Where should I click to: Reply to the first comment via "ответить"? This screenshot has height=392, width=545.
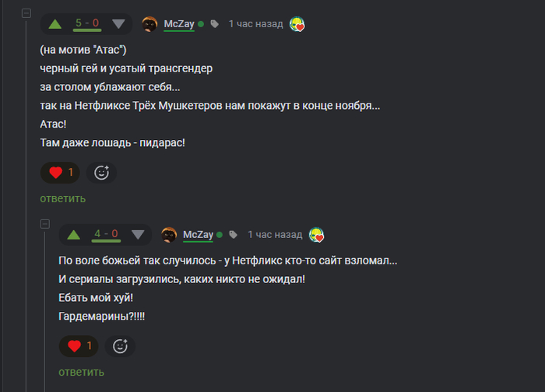click(62, 198)
